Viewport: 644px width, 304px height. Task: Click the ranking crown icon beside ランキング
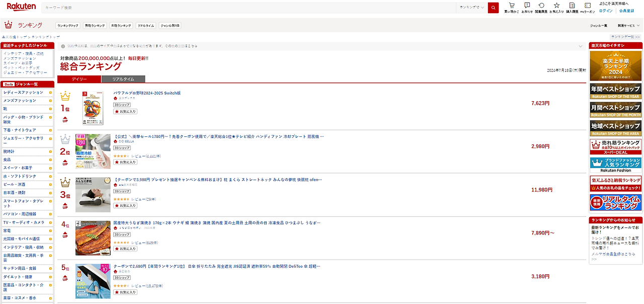point(8,25)
